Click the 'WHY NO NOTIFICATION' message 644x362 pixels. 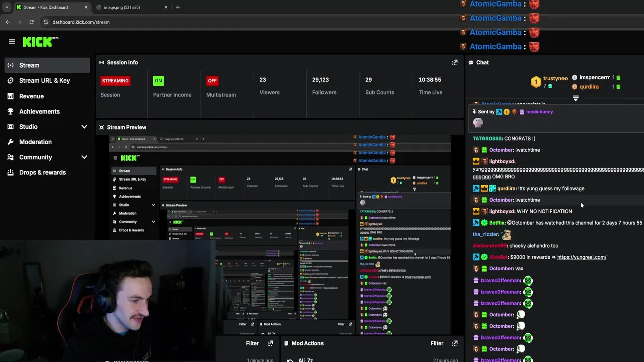544,211
